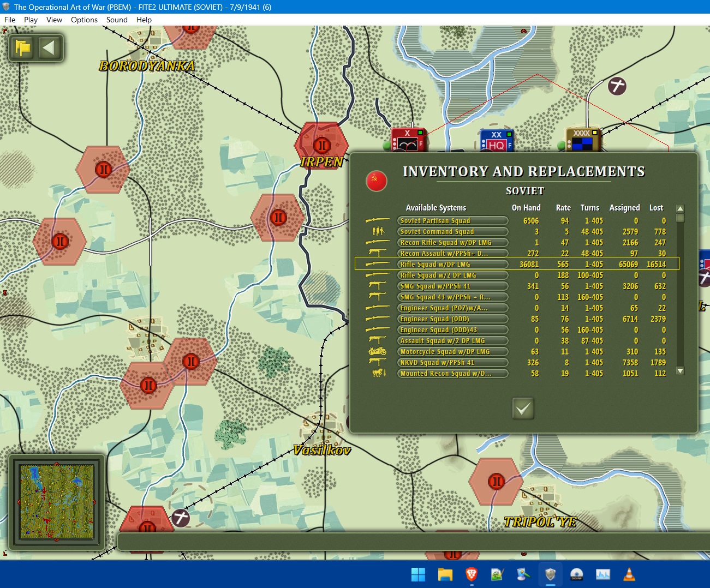Viewport: 710px width, 588px height.
Task: Select the red hex marker above Tripol'ye
Action: pyautogui.click(x=497, y=482)
